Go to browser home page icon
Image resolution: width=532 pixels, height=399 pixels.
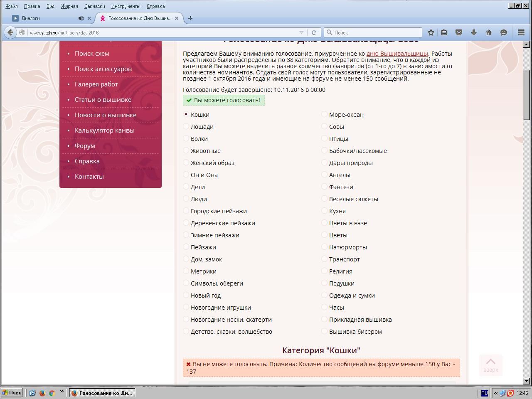point(488,32)
